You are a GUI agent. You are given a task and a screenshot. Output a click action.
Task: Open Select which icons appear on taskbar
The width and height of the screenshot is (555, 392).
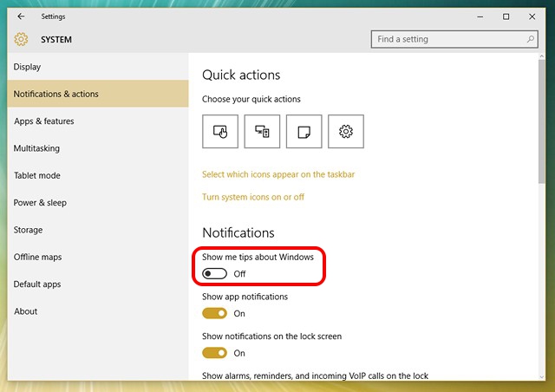click(x=278, y=174)
